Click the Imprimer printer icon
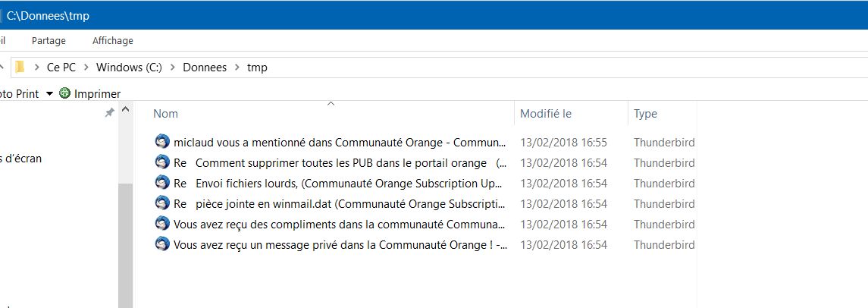868x308 pixels. tap(64, 93)
